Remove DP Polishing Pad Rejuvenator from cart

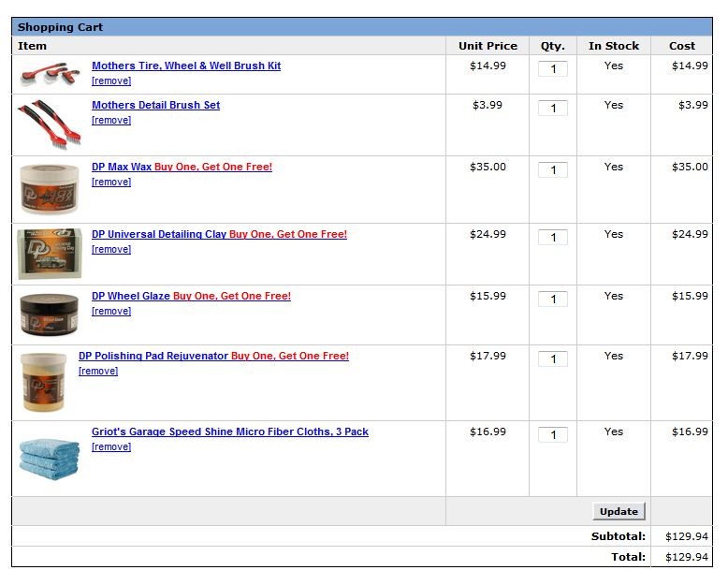click(x=98, y=371)
